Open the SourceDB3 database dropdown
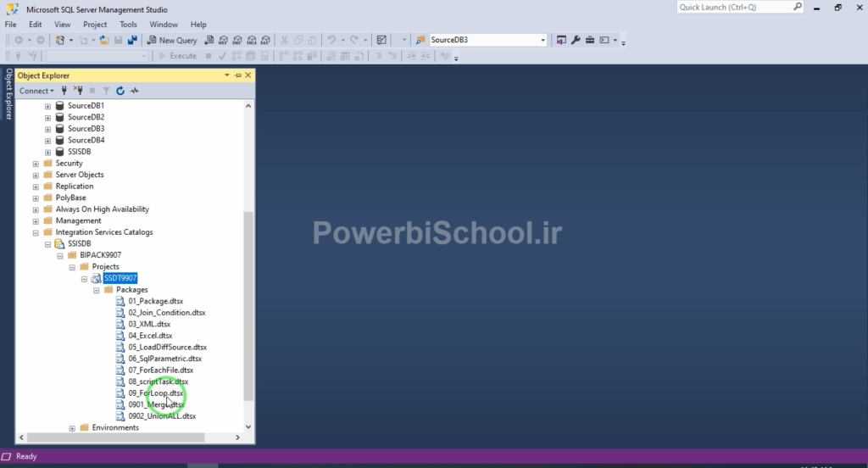This screenshot has height=468, width=868. click(x=543, y=40)
